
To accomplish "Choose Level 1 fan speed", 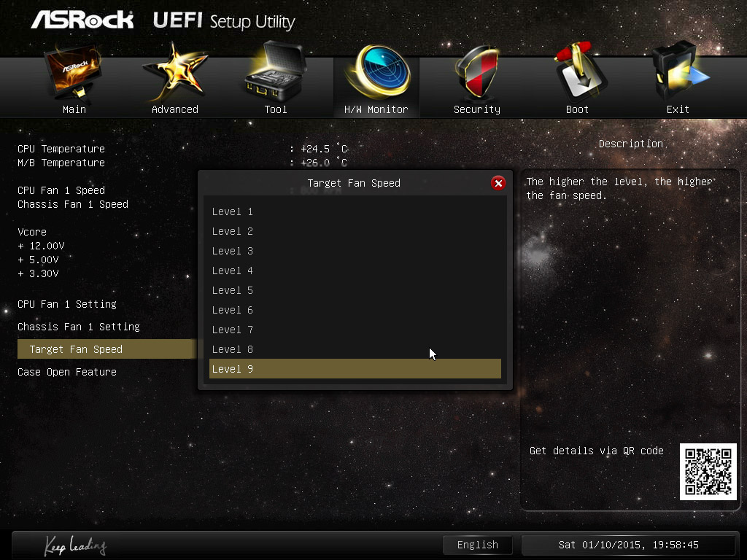I will 355,211.
